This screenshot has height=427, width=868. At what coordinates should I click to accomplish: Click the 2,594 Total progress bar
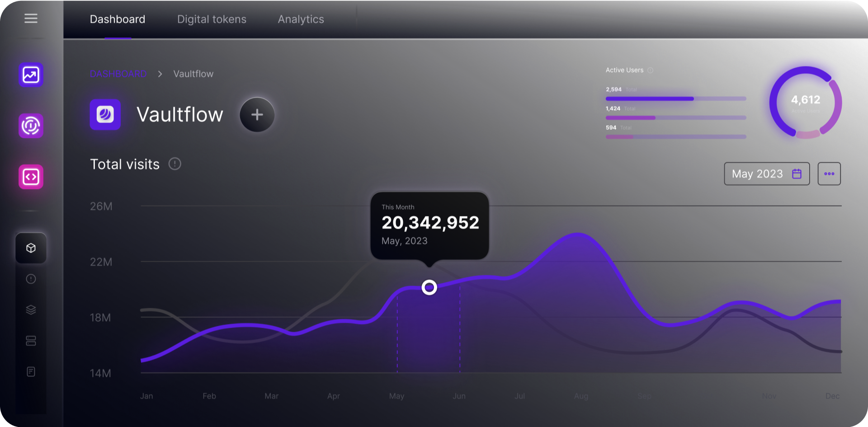[x=675, y=99]
